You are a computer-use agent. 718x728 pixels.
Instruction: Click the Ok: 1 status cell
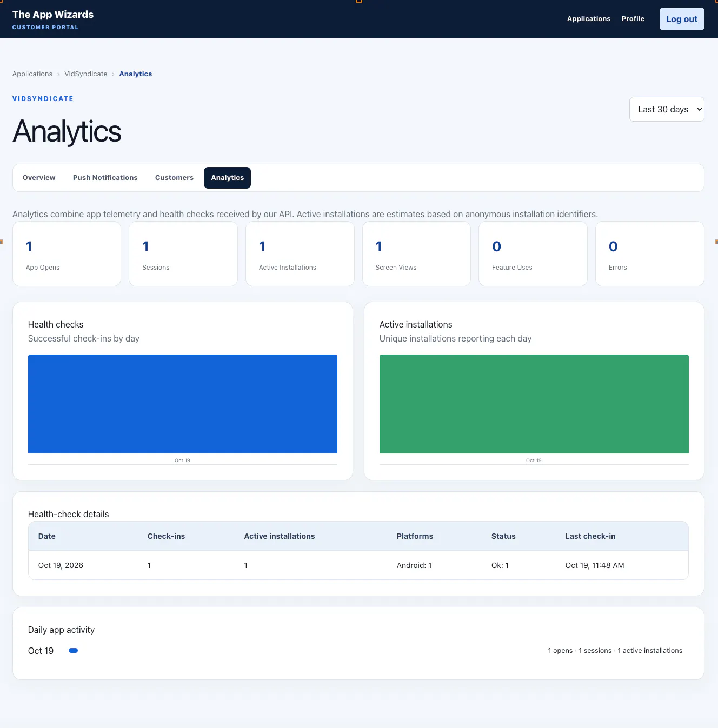(x=500, y=565)
